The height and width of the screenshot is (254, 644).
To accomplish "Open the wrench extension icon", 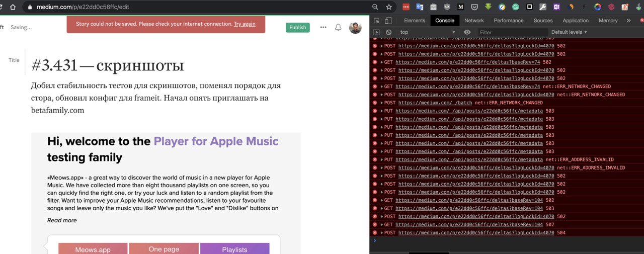I will pos(543,7).
